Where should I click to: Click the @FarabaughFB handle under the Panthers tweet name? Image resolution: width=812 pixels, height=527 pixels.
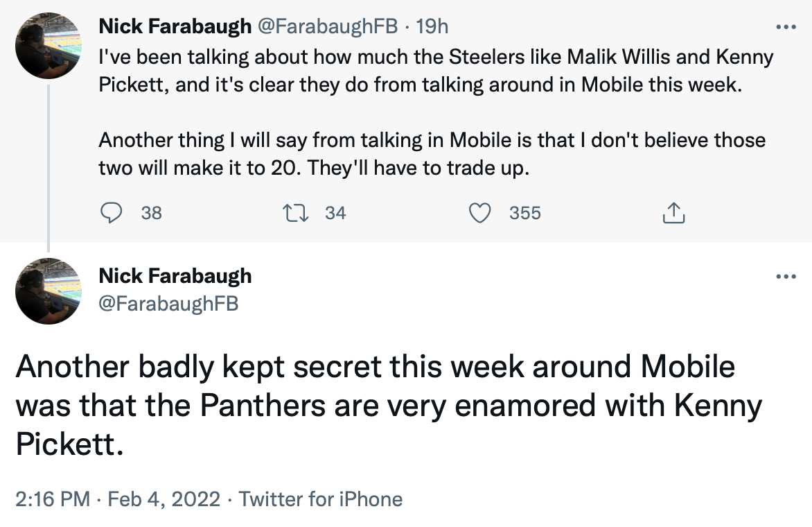[168, 303]
